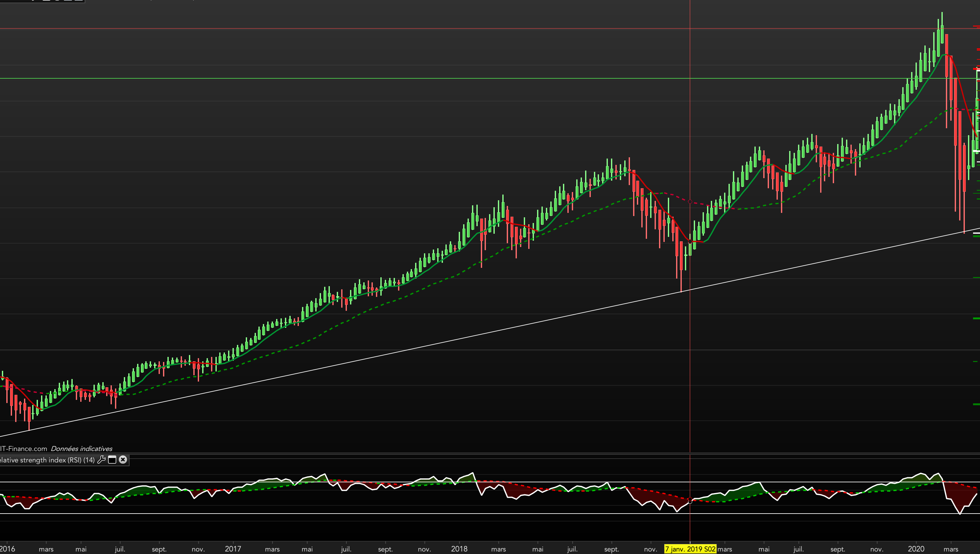Click the "Données indicatives" text
This screenshot has height=554, width=980.
click(82, 449)
